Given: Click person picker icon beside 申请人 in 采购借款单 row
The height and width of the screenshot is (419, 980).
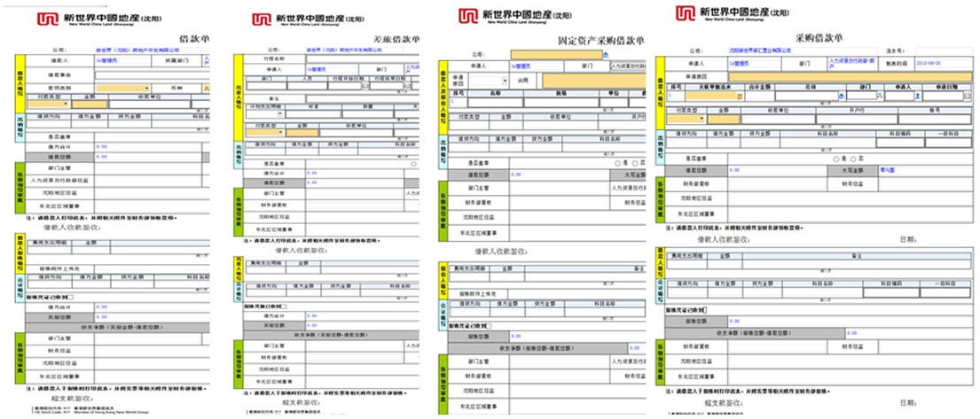Looking at the screenshot, I should (x=918, y=97).
